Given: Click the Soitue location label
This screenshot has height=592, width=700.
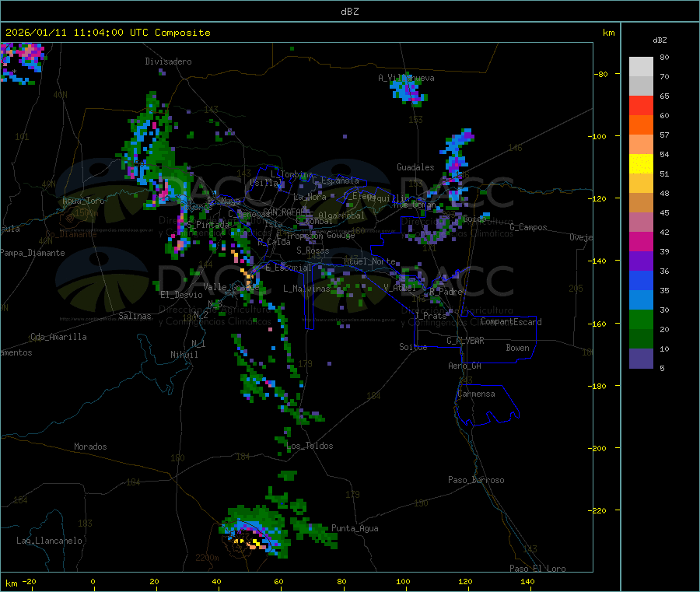Looking at the screenshot, I should pos(413,347).
